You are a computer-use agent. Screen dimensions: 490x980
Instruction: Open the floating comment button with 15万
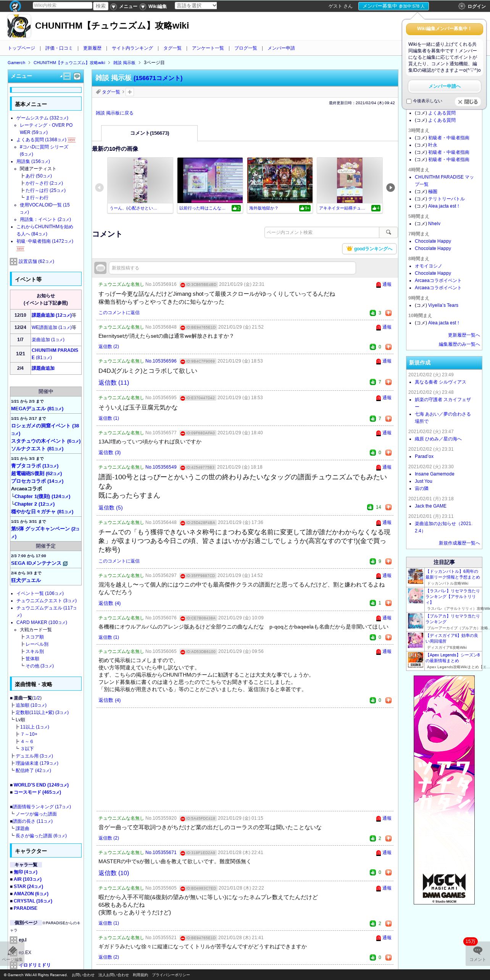click(477, 953)
